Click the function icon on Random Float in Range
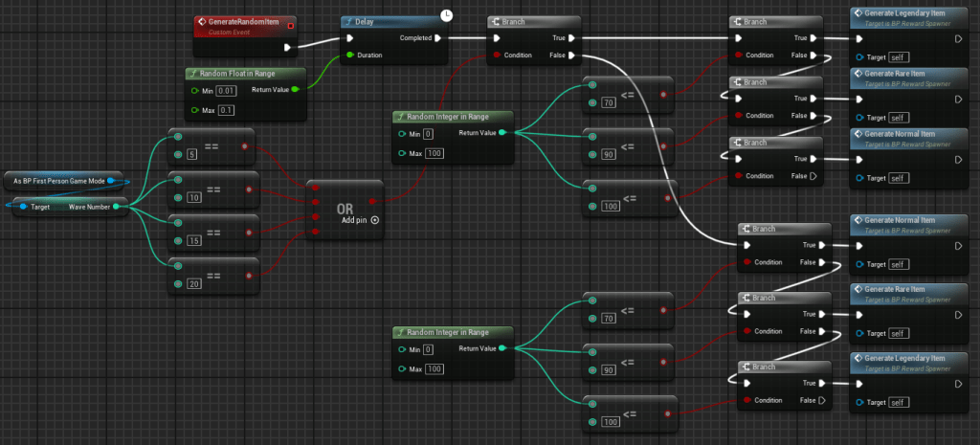The width and height of the screenshot is (980, 445). (x=192, y=73)
